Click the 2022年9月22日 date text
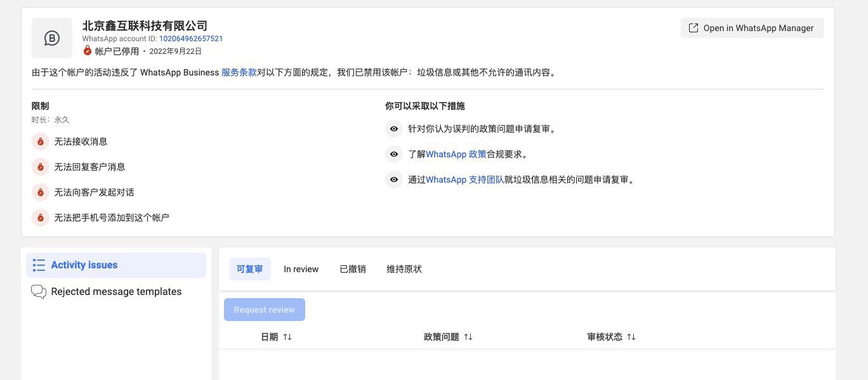868x380 pixels. coord(175,51)
